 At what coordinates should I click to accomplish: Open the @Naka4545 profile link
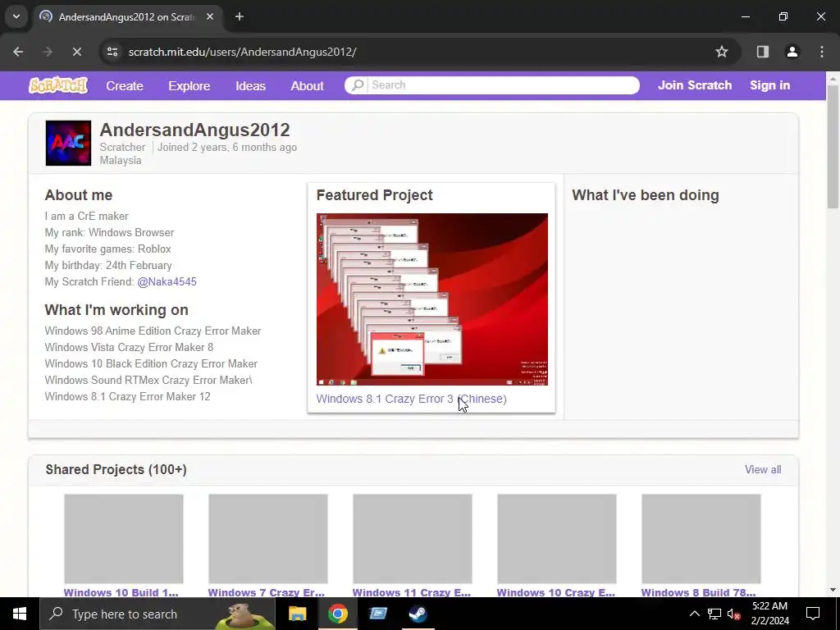pyautogui.click(x=167, y=282)
